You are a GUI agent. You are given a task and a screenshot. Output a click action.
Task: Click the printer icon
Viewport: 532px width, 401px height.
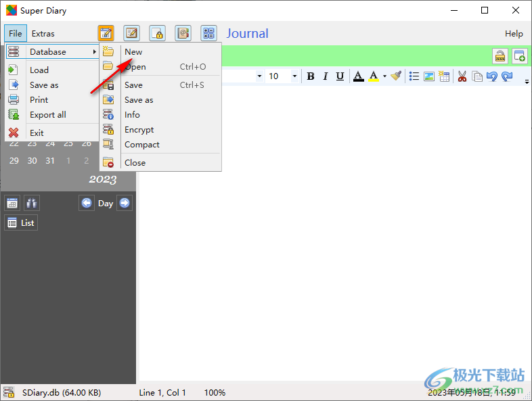[x=14, y=99]
